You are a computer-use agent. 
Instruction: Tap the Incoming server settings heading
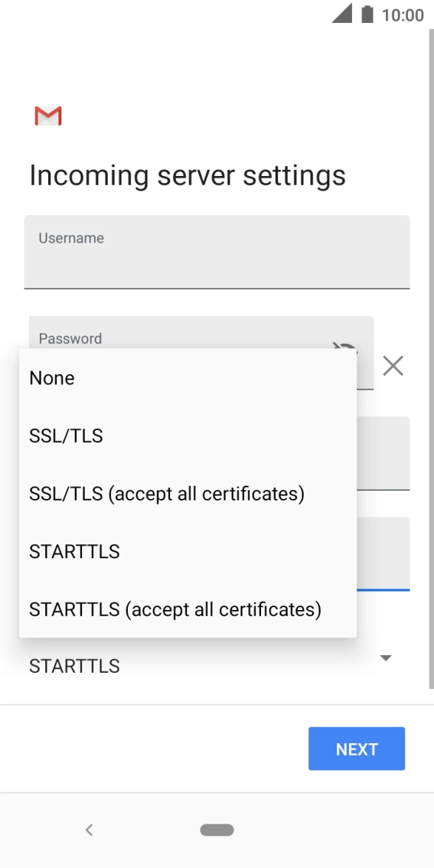(187, 175)
